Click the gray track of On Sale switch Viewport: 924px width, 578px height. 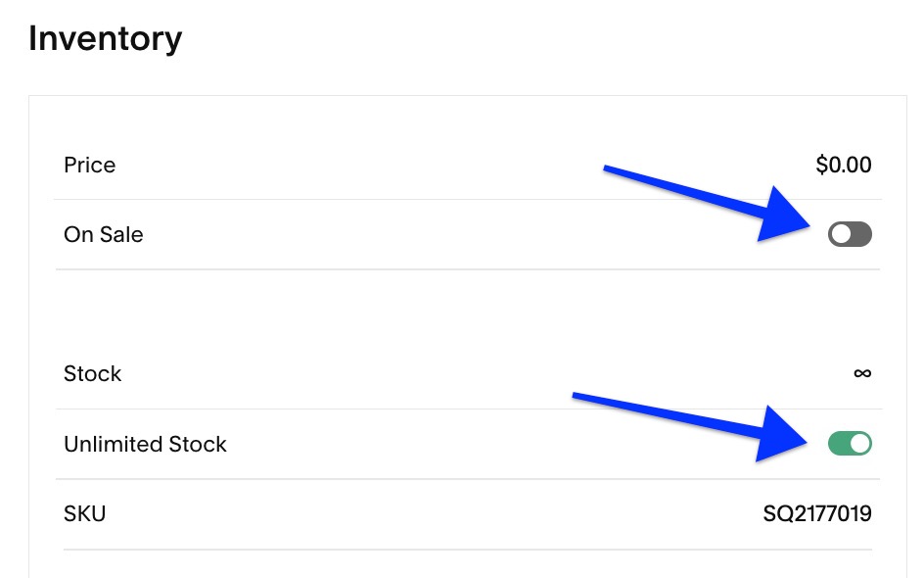[859, 234]
